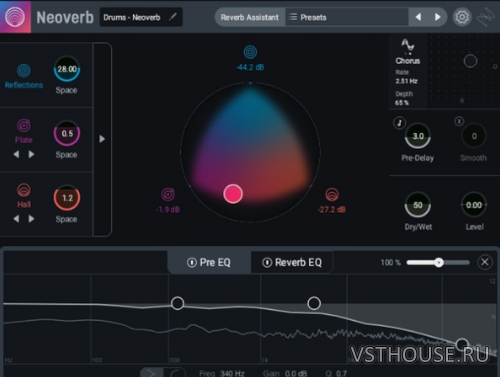Select the middle EQ node

pos(314,303)
